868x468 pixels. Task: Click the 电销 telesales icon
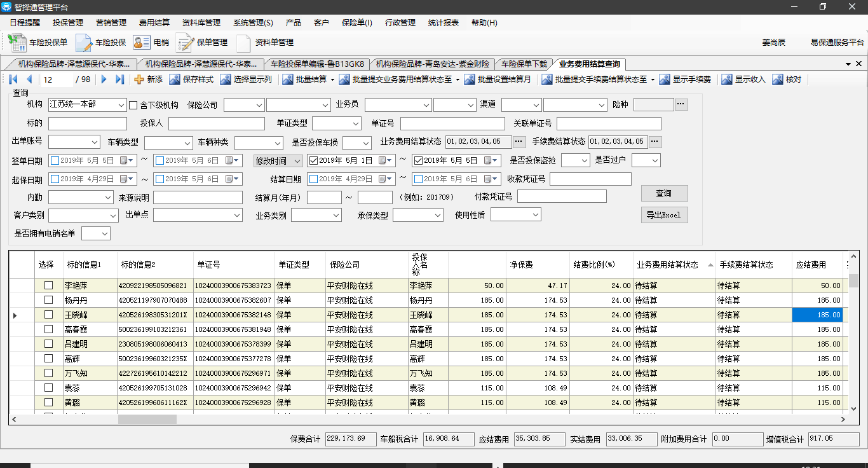coord(141,43)
